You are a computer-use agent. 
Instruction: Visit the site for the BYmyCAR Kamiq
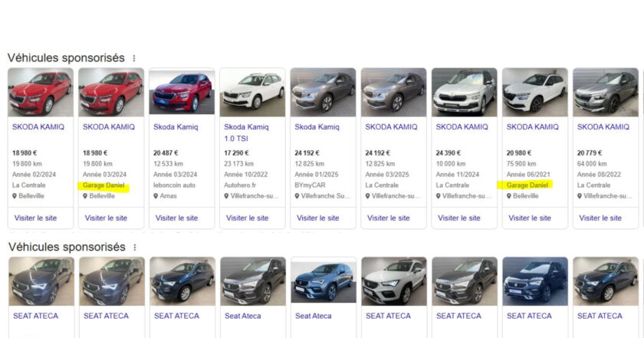[318, 218]
